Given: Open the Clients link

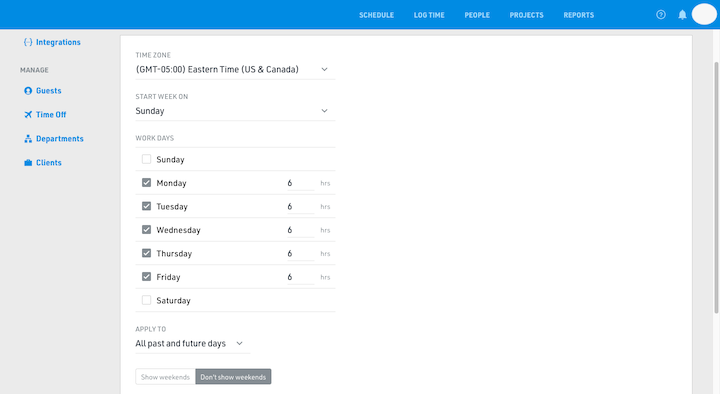Looking at the screenshot, I should (x=49, y=163).
